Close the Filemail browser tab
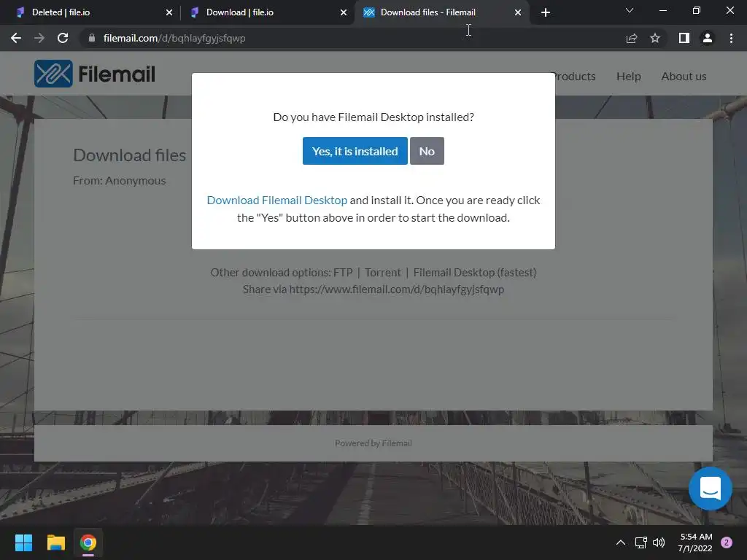The height and width of the screenshot is (560, 747). pos(518,12)
